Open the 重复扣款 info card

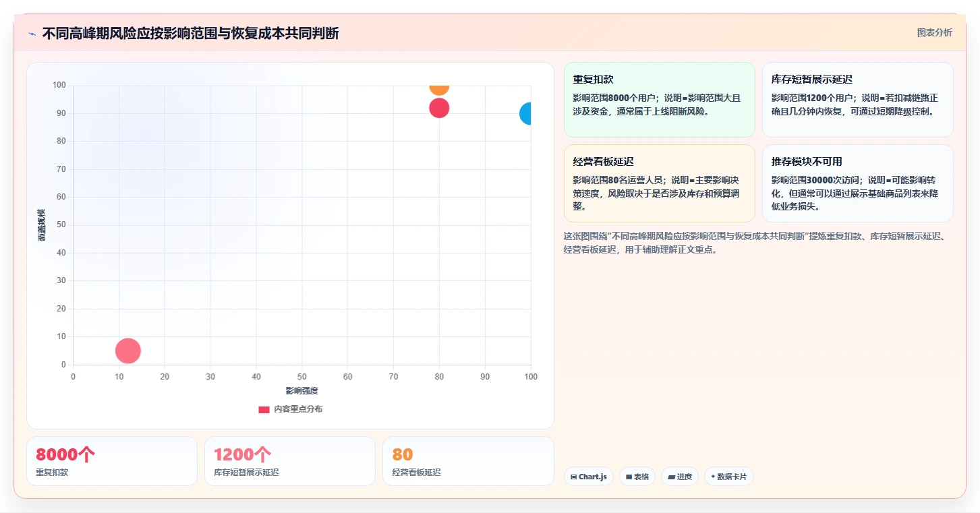(659, 100)
